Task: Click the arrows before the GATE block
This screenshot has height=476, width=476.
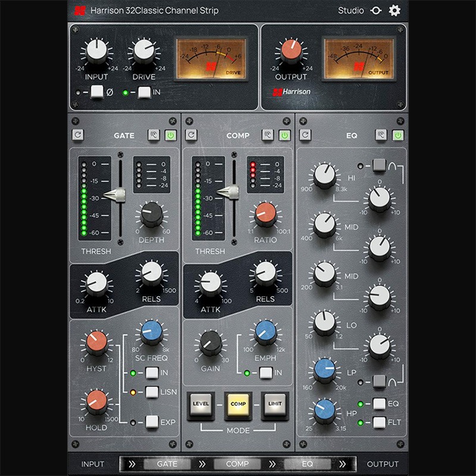Action: point(131,464)
